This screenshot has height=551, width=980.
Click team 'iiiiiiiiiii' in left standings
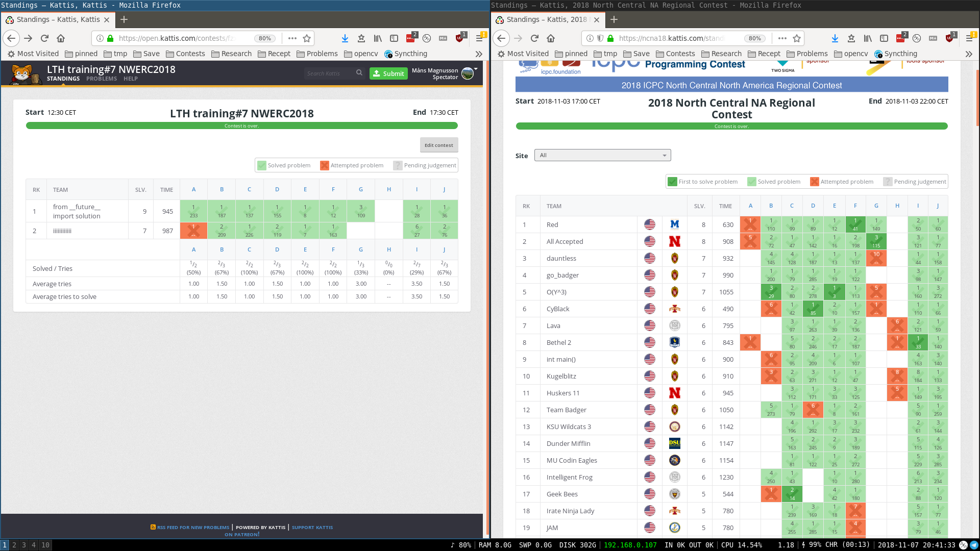point(62,231)
